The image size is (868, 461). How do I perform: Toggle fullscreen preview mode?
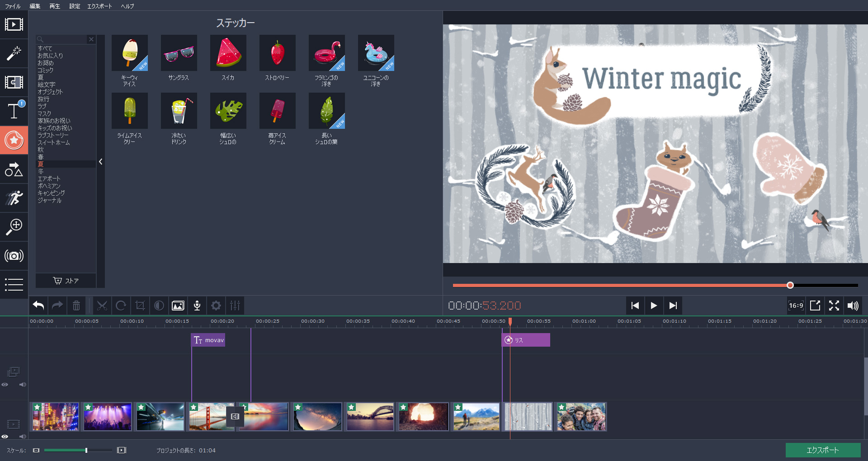coord(834,306)
